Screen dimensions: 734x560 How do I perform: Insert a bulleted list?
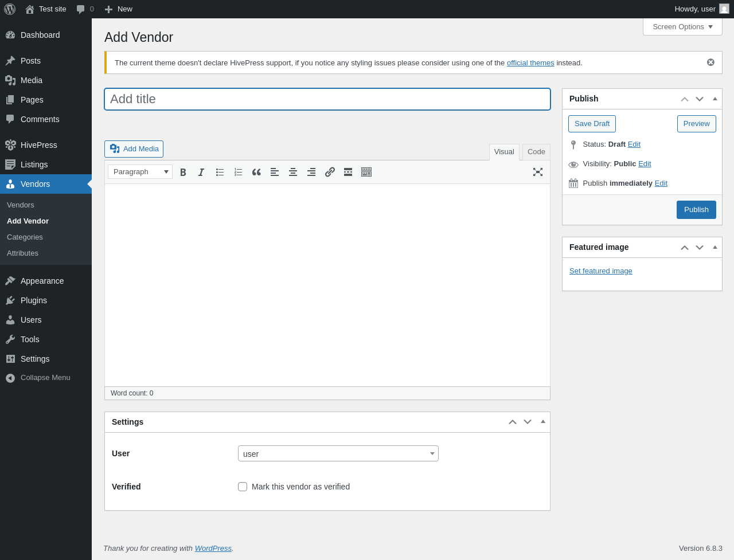(x=220, y=172)
